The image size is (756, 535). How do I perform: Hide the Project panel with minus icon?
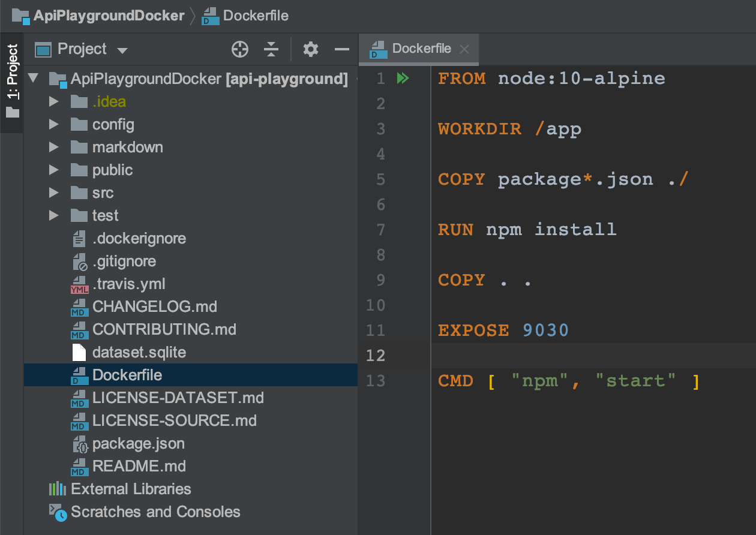(x=342, y=50)
